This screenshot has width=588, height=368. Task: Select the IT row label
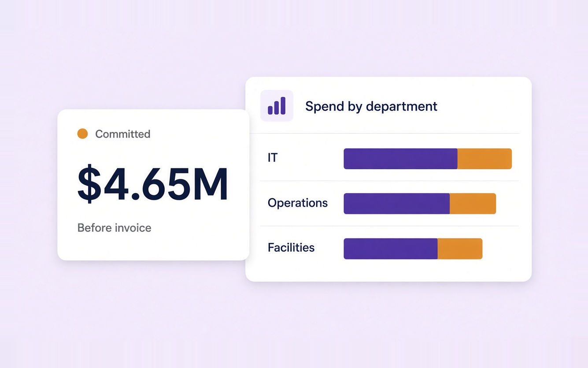(273, 158)
